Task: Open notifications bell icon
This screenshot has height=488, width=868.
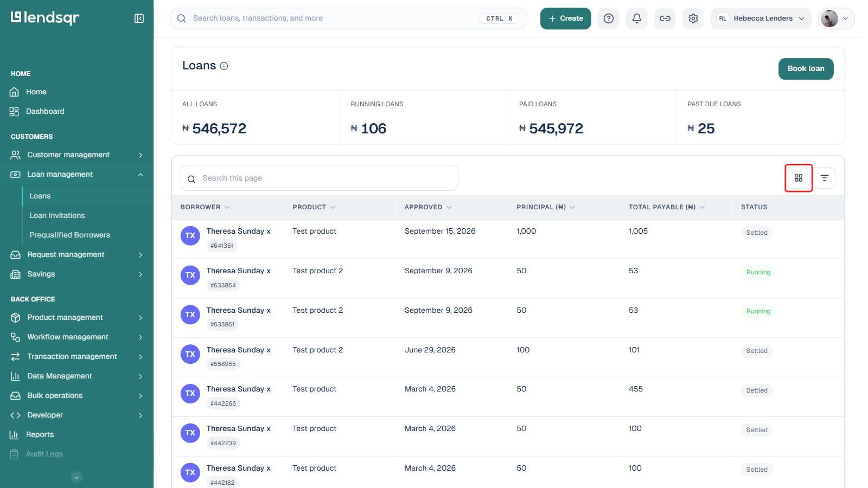Action: [x=637, y=18]
